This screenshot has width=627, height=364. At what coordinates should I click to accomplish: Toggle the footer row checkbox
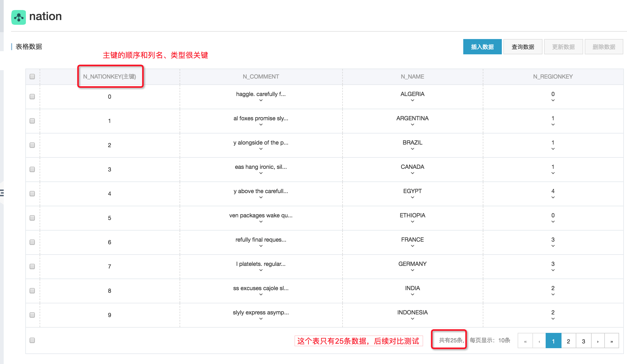(32, 340)
